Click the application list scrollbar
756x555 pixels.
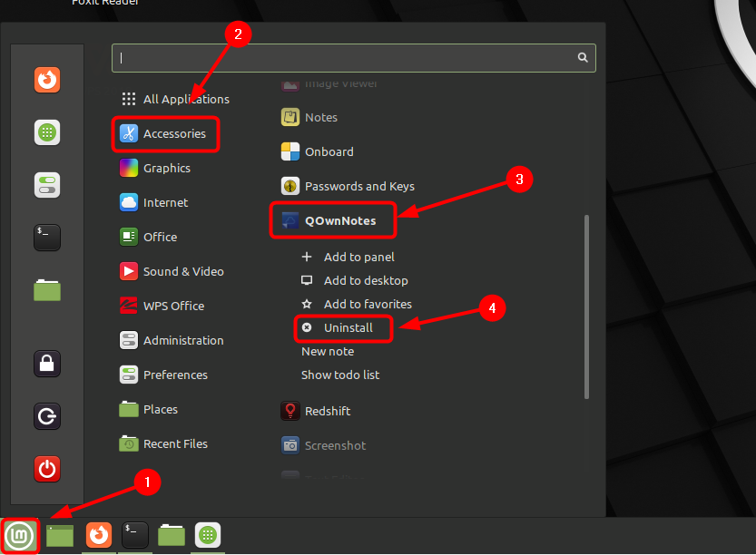[x=587, y=307]
